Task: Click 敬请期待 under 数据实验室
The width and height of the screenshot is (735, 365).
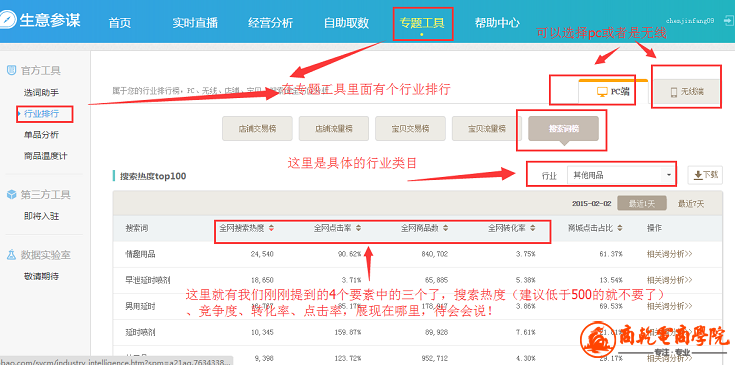Action: [x=41, y=276]
